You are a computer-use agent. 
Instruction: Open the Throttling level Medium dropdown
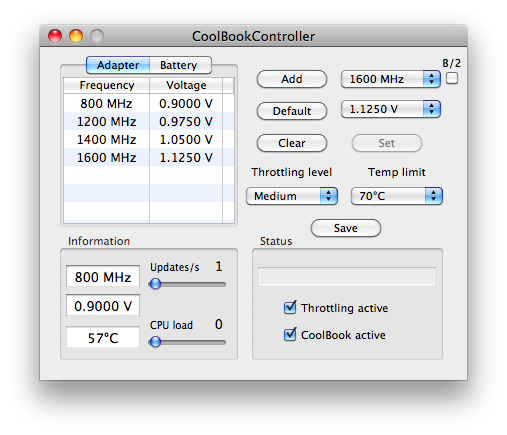point(292,196)
